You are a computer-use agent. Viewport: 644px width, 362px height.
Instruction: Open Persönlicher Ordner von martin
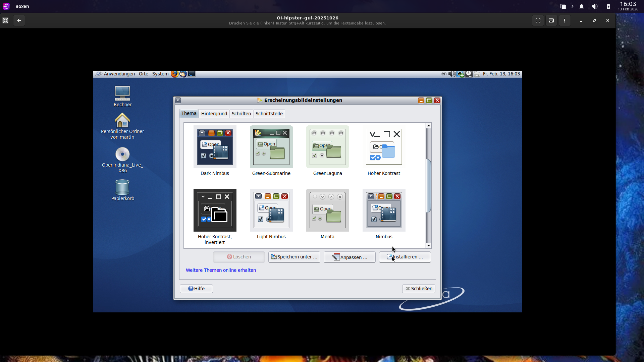point(122,120)
